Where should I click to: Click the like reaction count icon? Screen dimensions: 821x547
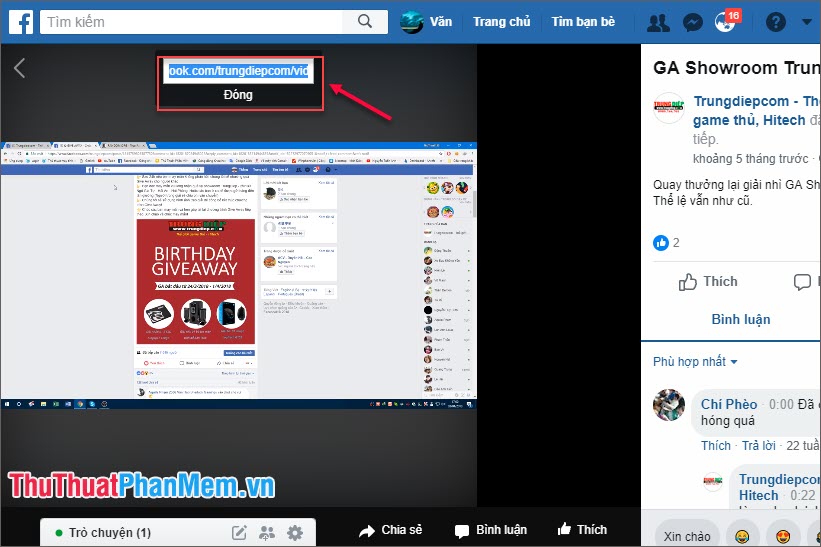661,243
